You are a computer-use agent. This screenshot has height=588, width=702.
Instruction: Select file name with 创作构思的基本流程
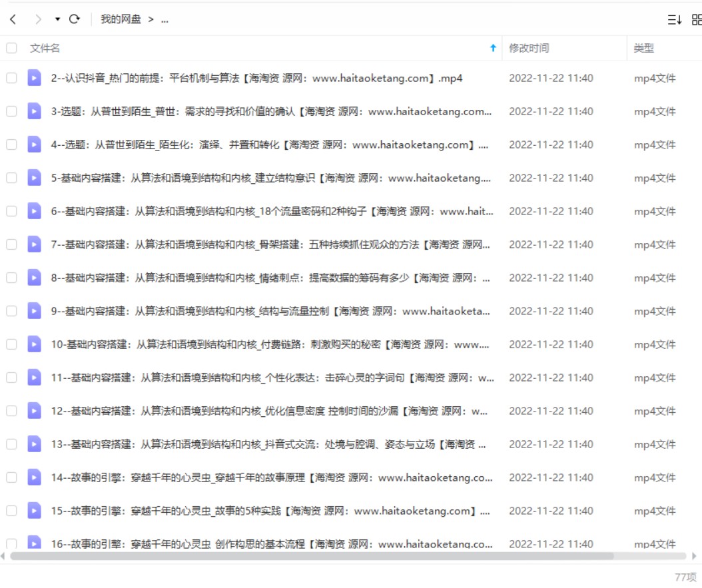tap(271, 543)
